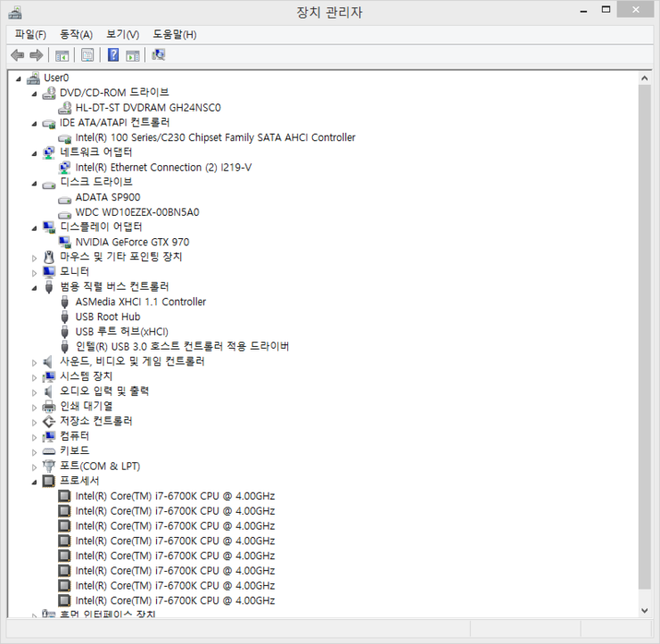Click the 프로세서 category icon
The image size is (660, 644).
tap(49, 481)
